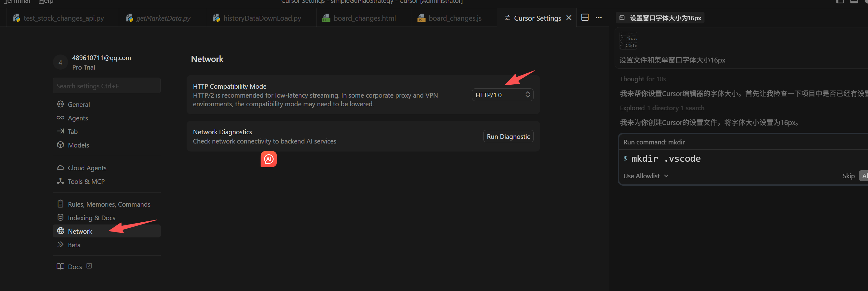Open Rules, Memories, Commands clipboard icon
This screenshot has width=868, height=291.
click(60, 204)
